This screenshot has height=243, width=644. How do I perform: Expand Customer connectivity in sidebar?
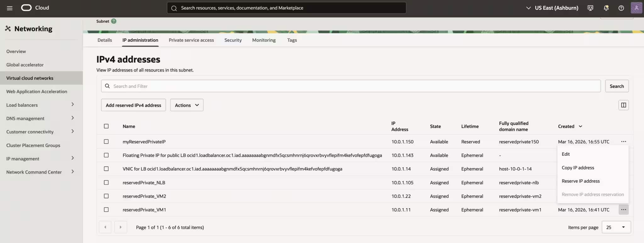73,131
